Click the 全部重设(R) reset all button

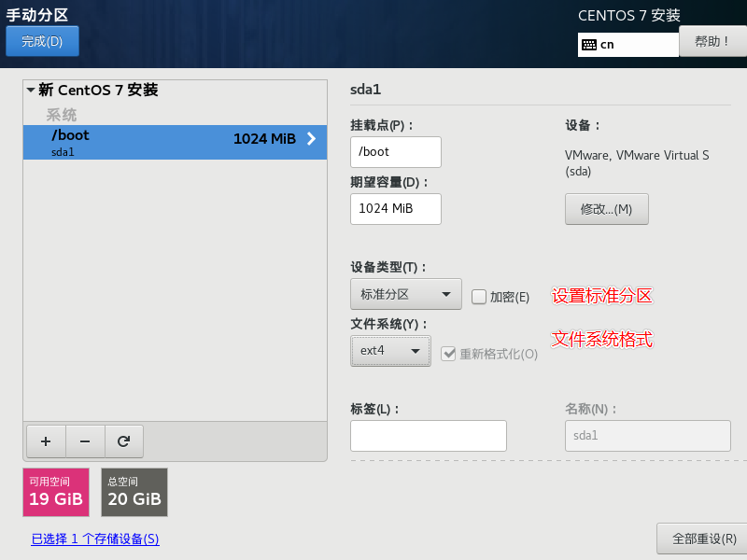[702, 539]
